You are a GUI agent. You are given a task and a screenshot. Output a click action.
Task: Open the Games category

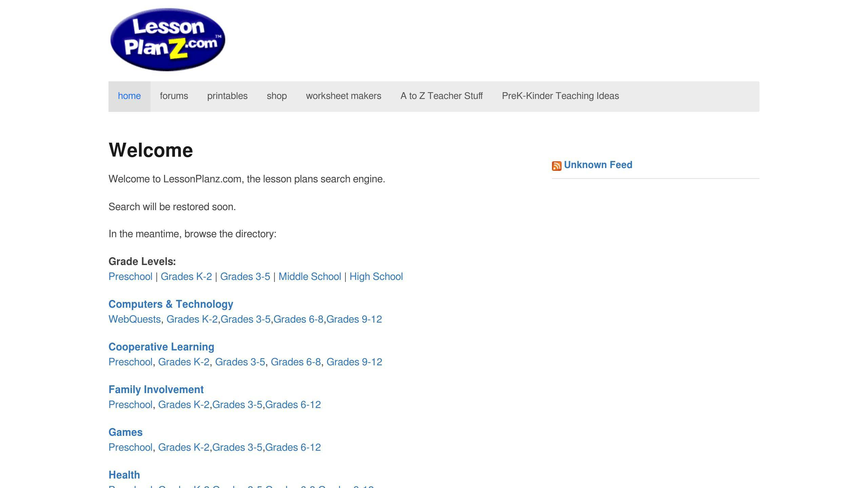125,432
